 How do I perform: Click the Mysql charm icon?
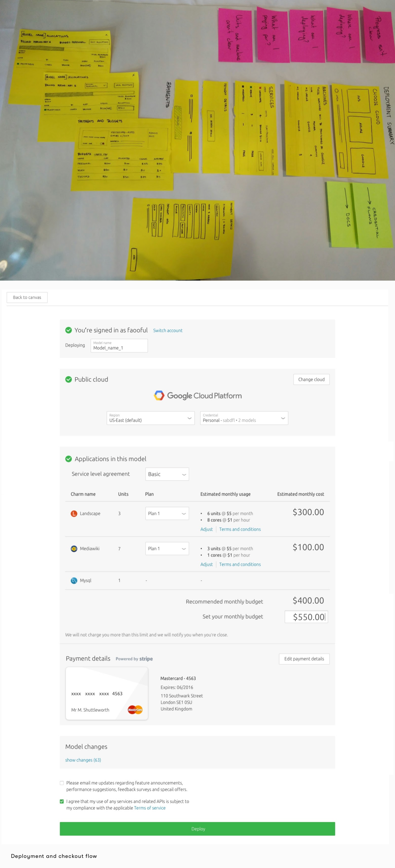coord(74,580)
